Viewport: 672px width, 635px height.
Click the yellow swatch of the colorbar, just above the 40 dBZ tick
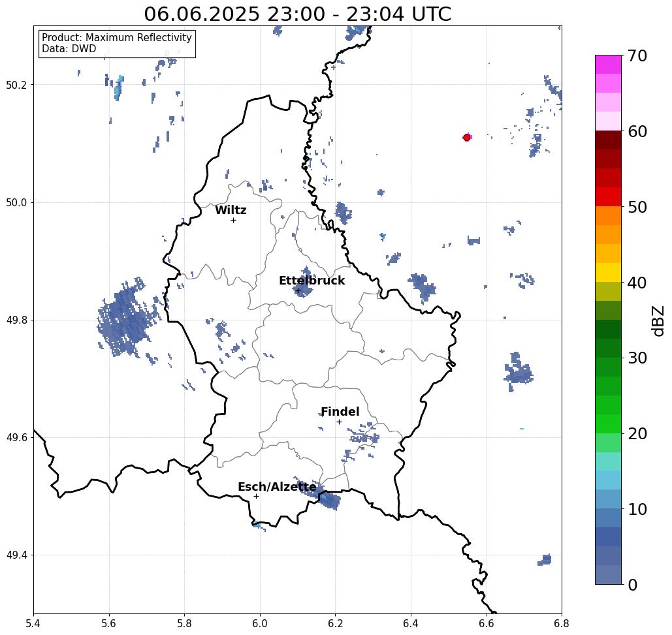click(x=608, y=272)
